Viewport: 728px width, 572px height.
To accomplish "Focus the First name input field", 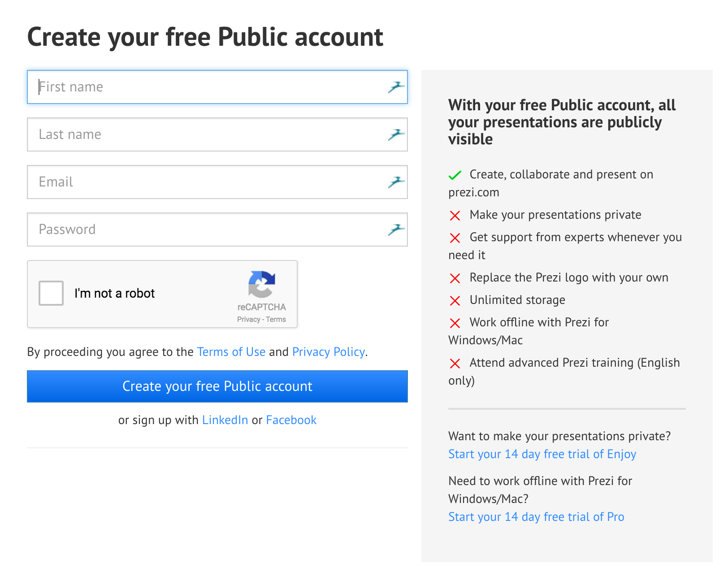I will tap(217, 87).
